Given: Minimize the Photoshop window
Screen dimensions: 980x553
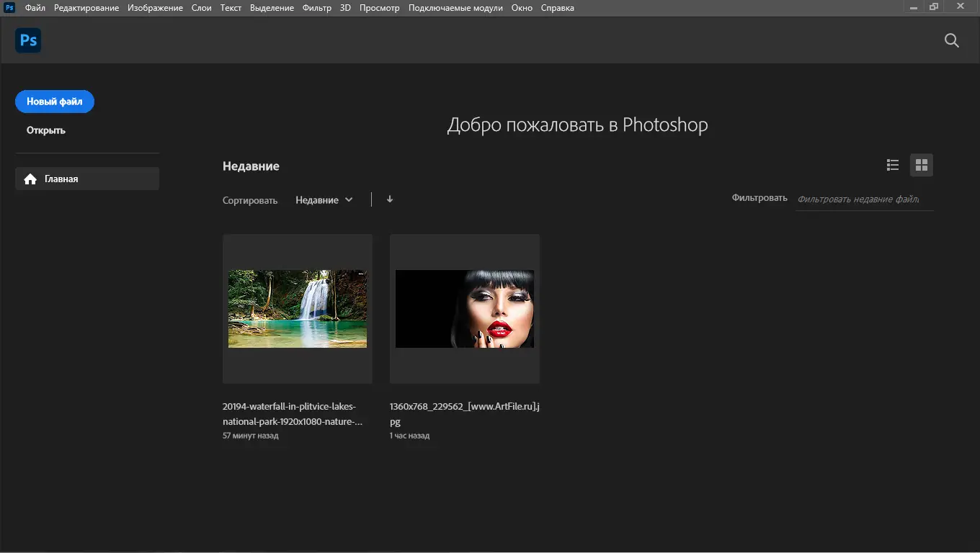Looking at the screenshot, I should (913, 6).
